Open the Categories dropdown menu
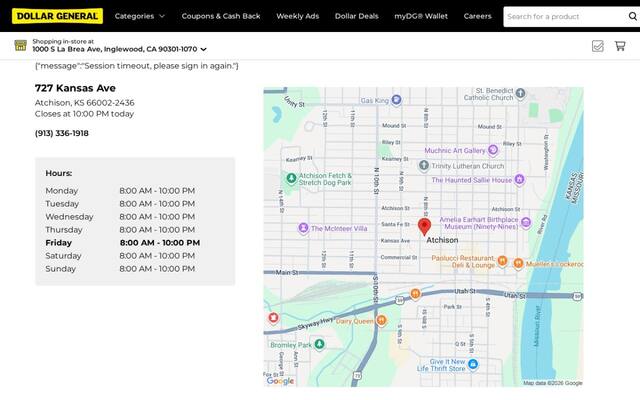Viewport: 640px width, 400px height. coord(140,16)
